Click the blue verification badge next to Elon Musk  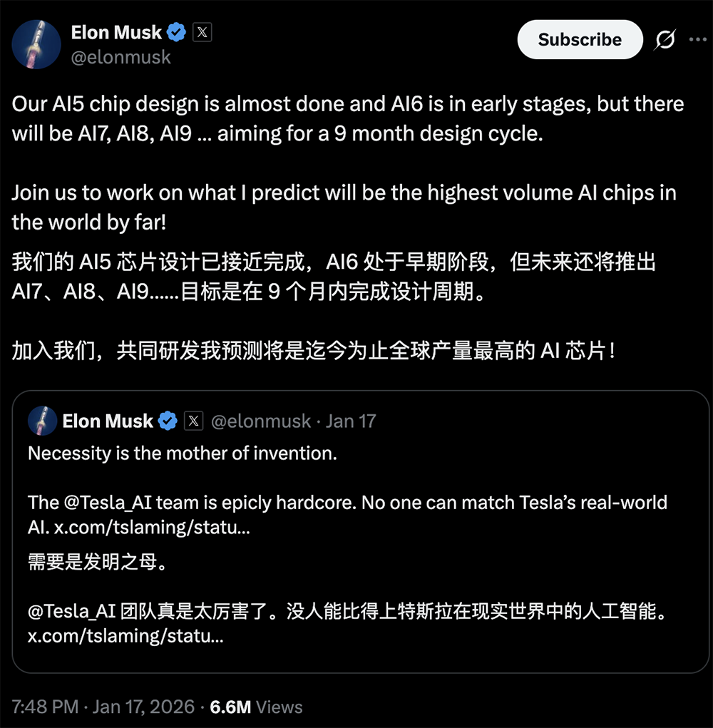(x=175, y=31)
